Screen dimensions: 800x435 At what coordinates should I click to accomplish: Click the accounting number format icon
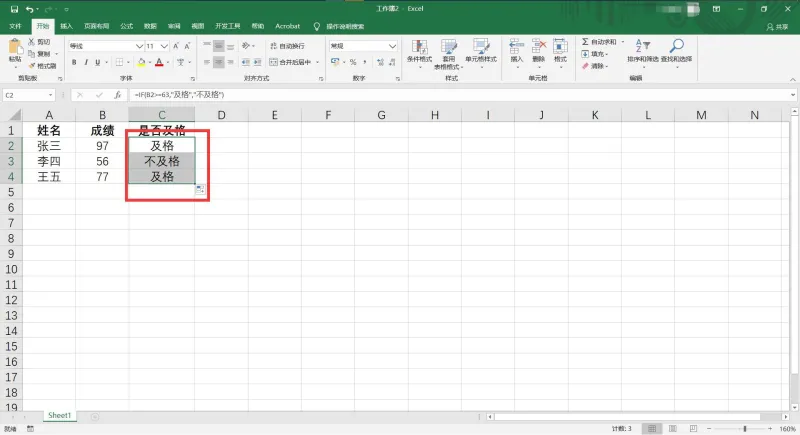coord(335,62)
